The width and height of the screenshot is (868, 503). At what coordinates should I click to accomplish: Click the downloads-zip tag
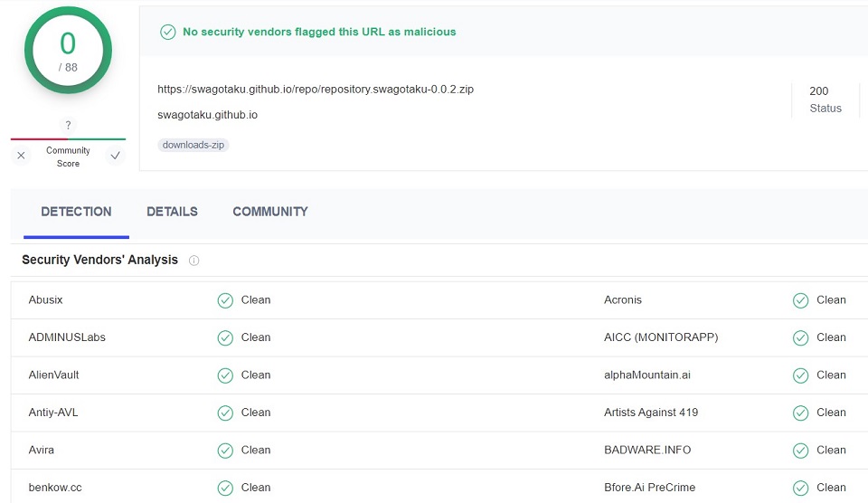coord(193,145)
